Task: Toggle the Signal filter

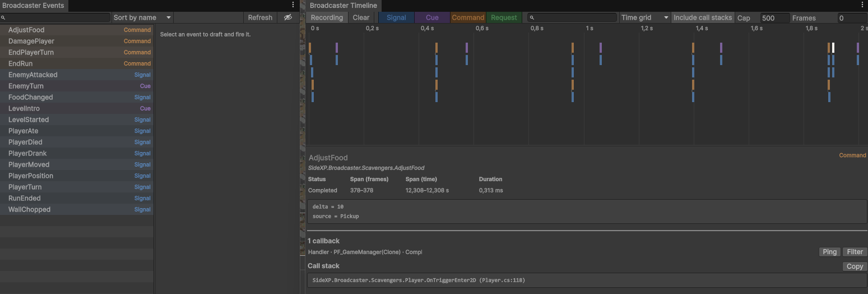Action: tap(396, 17)
